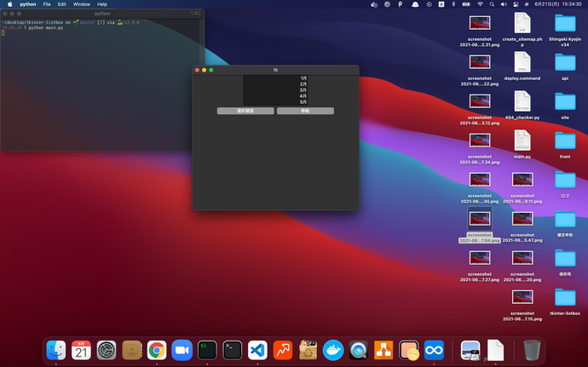Click the Bluetooth icon in menu bar
This screenshot has height=367, width=588.
click(453, 4)
